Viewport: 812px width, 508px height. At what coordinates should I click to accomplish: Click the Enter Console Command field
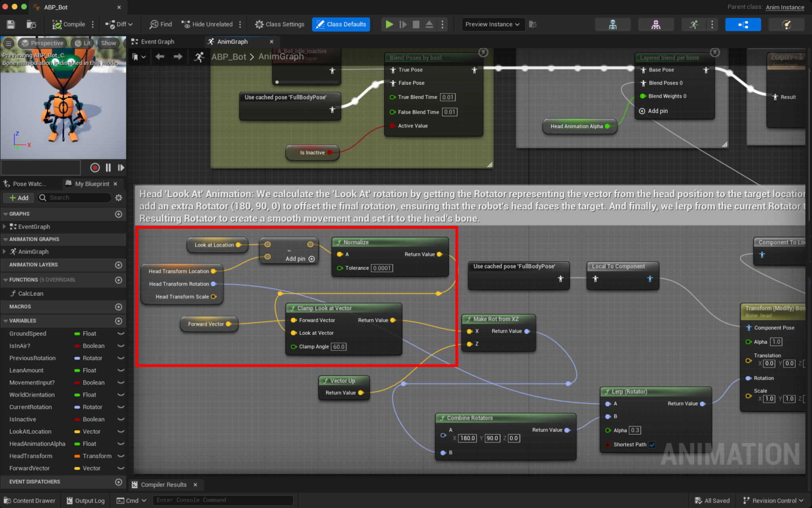click(223, 500)
